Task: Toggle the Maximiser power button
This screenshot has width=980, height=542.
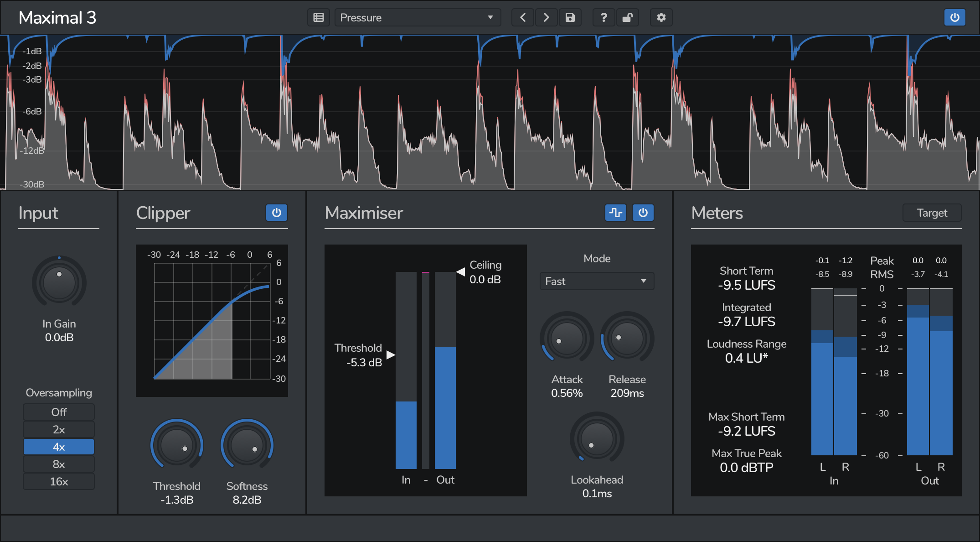Action: click(x=643, y=213)
